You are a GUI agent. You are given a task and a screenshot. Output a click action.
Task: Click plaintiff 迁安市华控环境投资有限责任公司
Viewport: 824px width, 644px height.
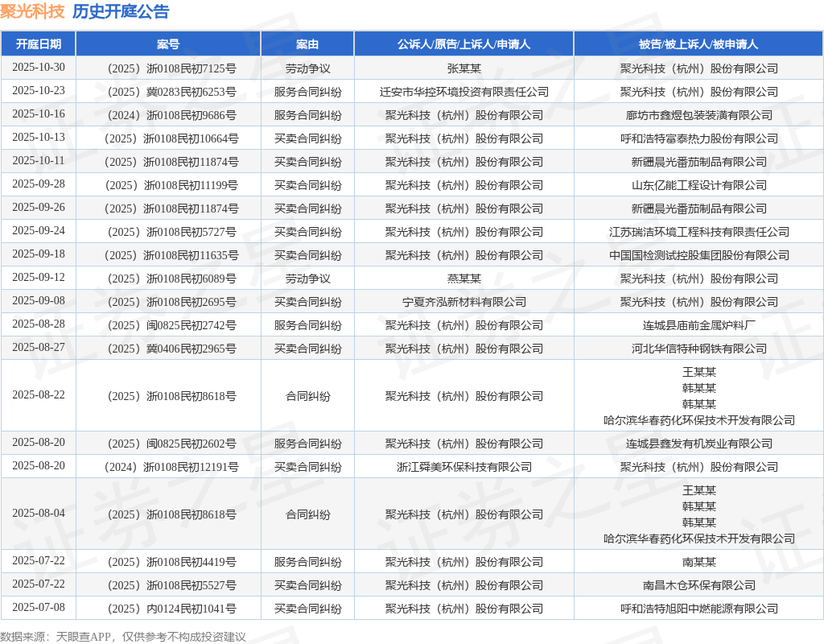464,92
